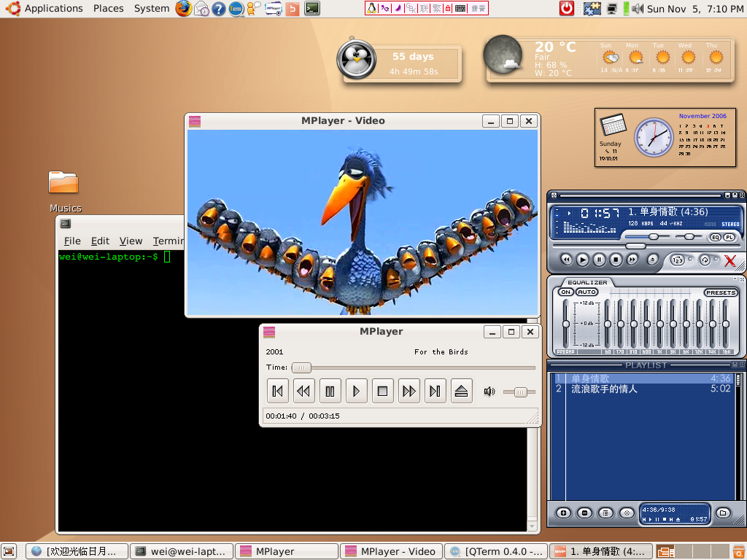The width and height of the screenshot is (747, 560).
Task: Adjust the 60 Hz equalizer band slider
Action: pyautogui.click(x=608, y=324)
